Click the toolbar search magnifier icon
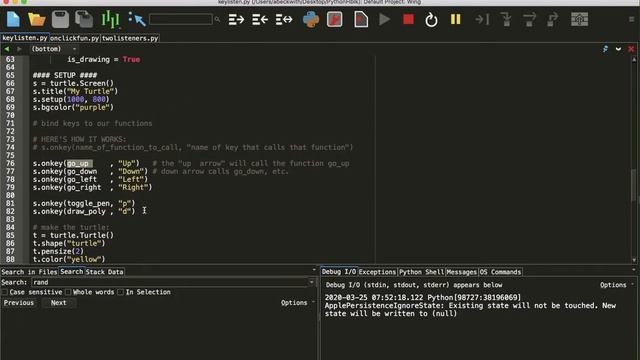The height and width of the screenshot is (360, 640). tap(217, 19)
